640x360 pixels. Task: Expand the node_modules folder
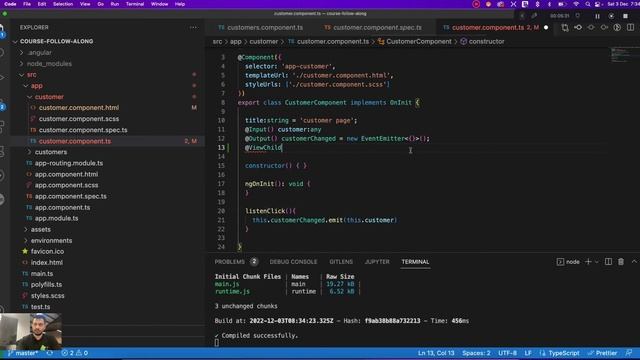[x=49, y=64]
